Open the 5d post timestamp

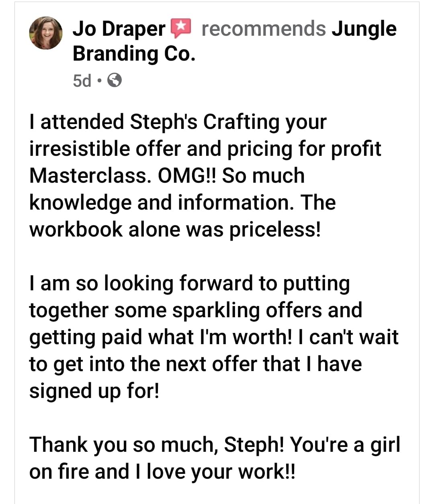[x=82, y=81]
